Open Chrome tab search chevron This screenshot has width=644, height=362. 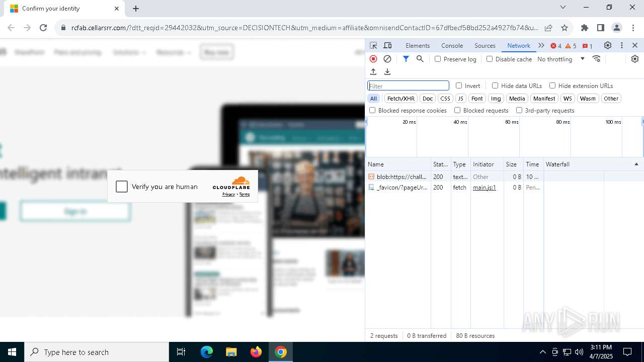(563, 7)
